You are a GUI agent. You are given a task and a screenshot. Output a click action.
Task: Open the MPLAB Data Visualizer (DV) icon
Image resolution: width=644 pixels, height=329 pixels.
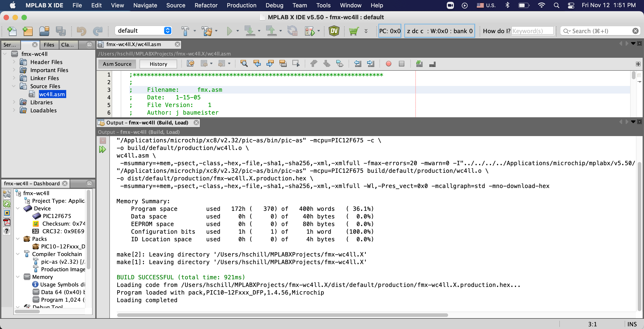pos(334,31)
